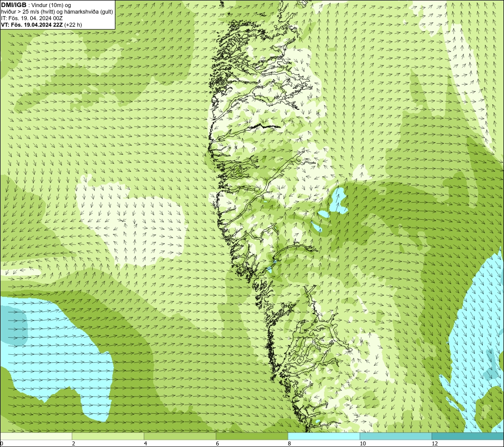The image size is (504, 447).
Task: Click the '6' scale label
Action: 218,443
